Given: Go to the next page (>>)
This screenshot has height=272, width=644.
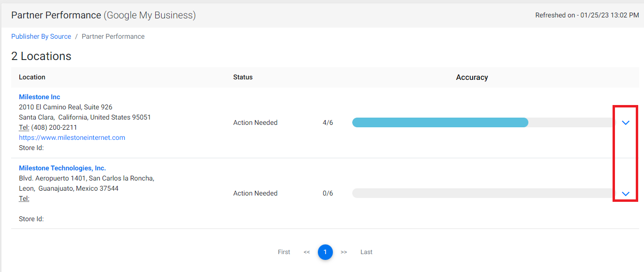Looking at the screenshot, I should tap(344, 252).
